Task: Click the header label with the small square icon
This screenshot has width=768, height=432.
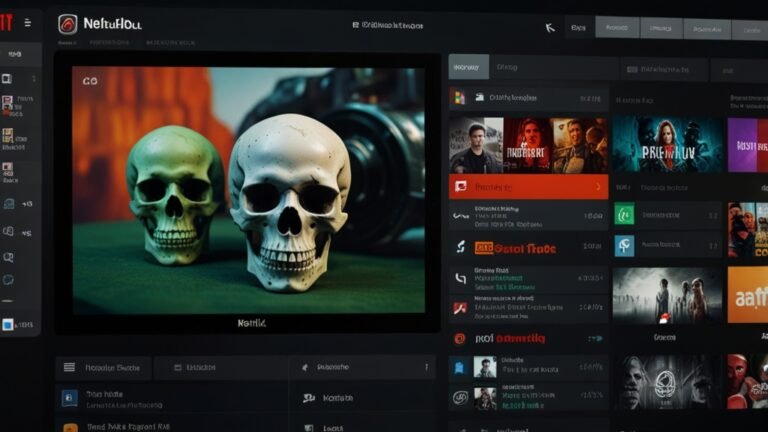Action: (387, 25)
